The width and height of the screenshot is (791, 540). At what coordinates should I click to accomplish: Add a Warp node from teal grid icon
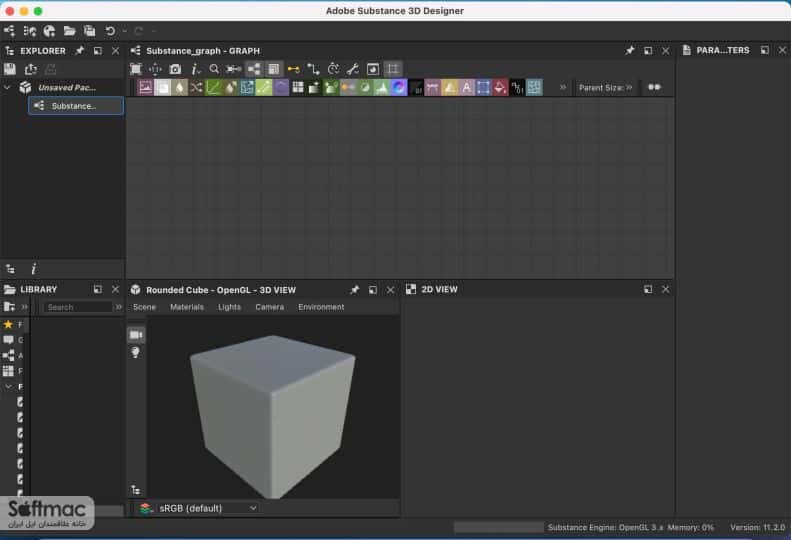click(534, 87)
